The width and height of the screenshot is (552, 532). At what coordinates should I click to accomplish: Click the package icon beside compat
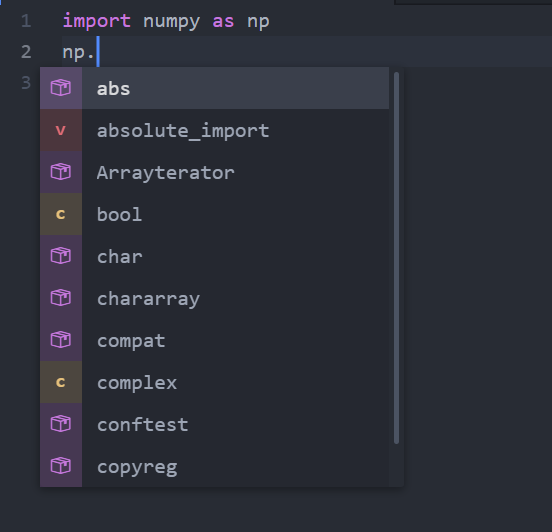pyautogui.click(x=61, y=340)
